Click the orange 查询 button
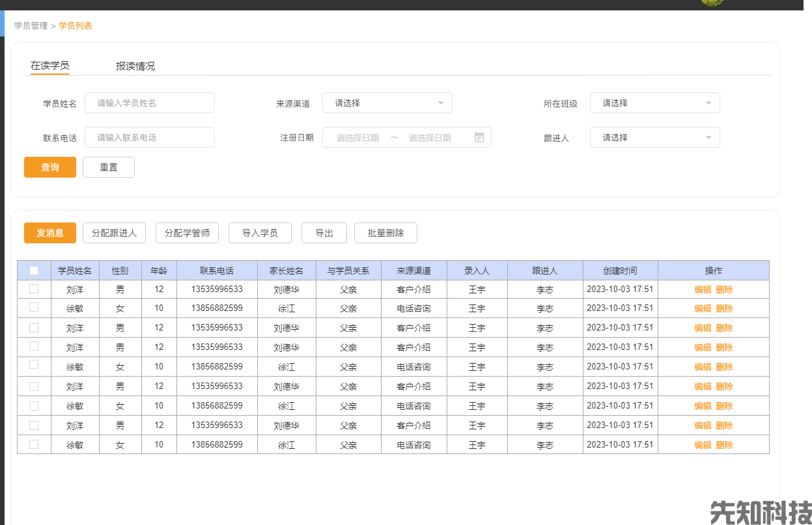The image size is (812, 525). pos(50,167)
